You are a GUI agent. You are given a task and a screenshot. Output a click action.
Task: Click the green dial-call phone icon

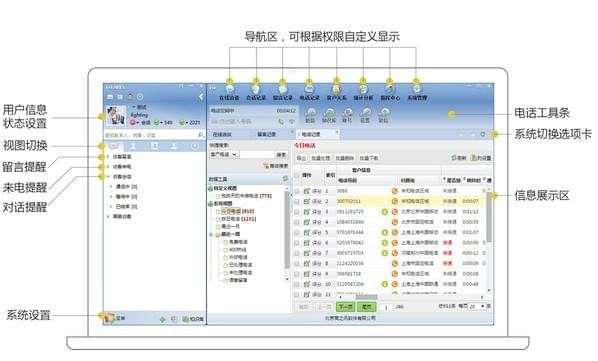pyautogui.click(x=281, y=122)
